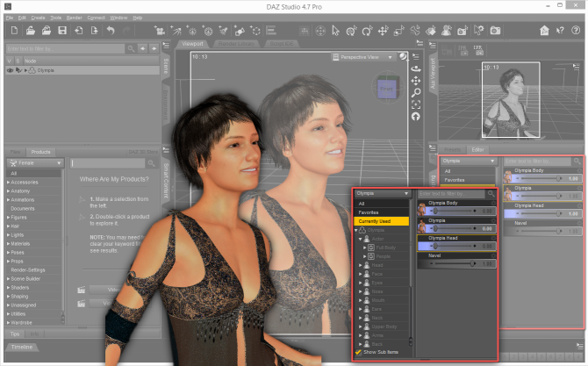
Task: Click the view cube in viewport
Action: (387, 87)
